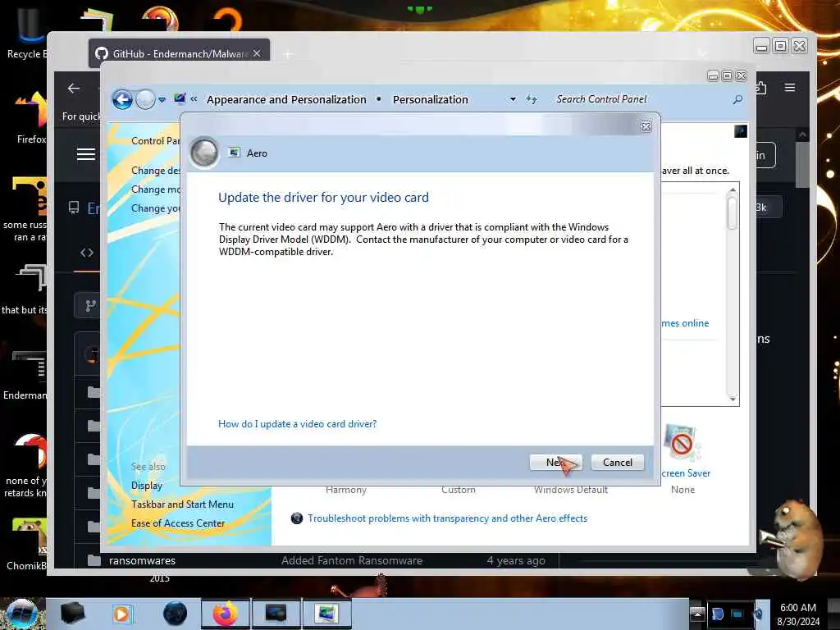Screen dimensions: 840x630
Task: Show hidden system tray icons arrow
Action: click(697, 614)
